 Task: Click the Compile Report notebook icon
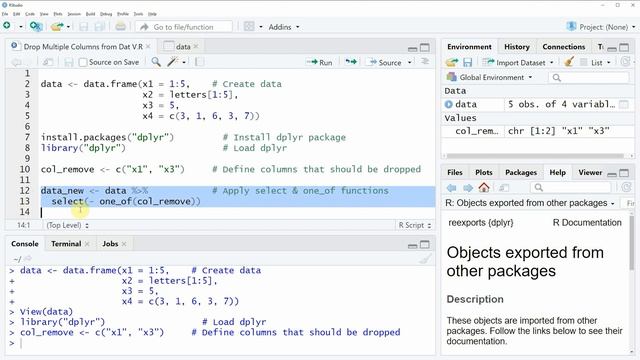[x=200, y=62]
